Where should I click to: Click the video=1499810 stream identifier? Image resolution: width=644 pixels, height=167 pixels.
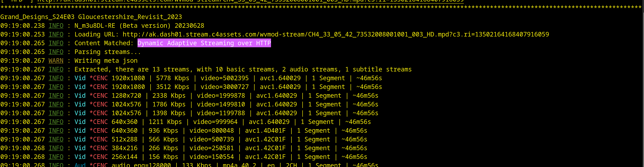(x=221, y=104)
